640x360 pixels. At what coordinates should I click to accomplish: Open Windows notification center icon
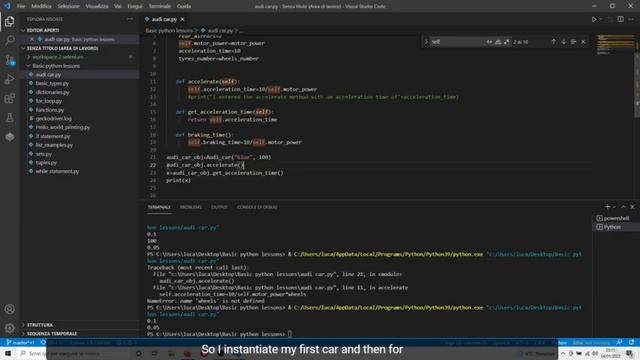(631, 353)
